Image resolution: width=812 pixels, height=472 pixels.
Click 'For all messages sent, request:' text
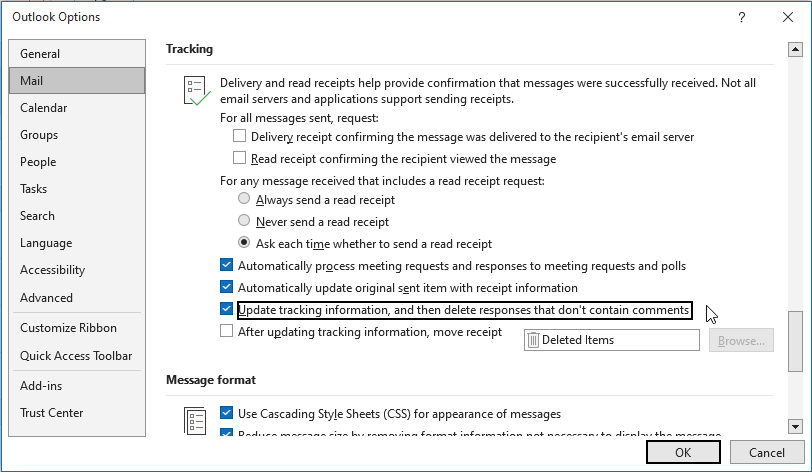(299, 118)
